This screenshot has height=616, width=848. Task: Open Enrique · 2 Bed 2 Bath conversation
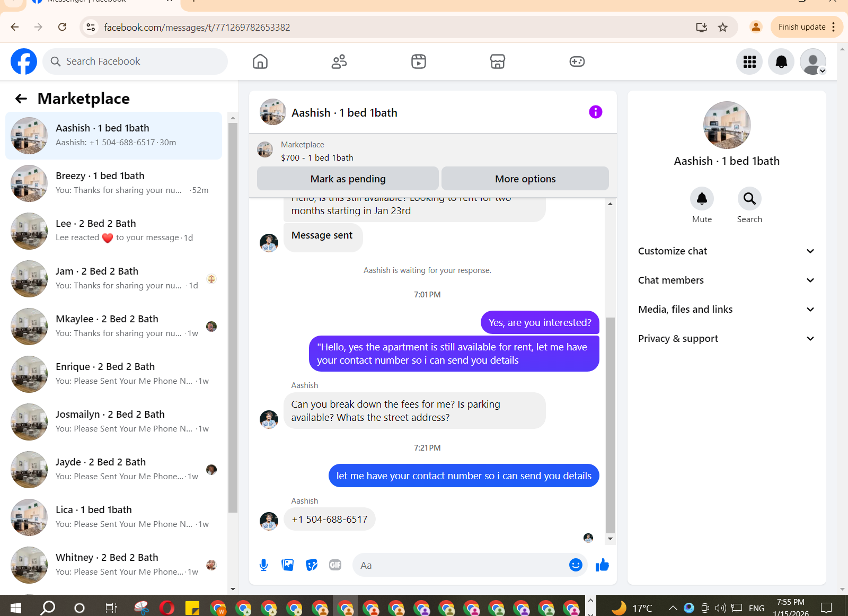tap(113, 374)
